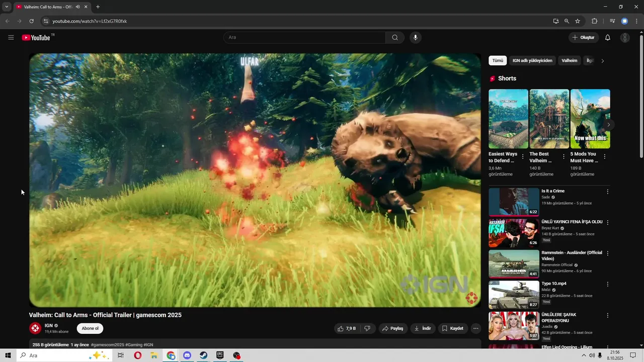This screenshot has height=362, width=644.
Task: Open notifications bell
Action: (608, 37)
